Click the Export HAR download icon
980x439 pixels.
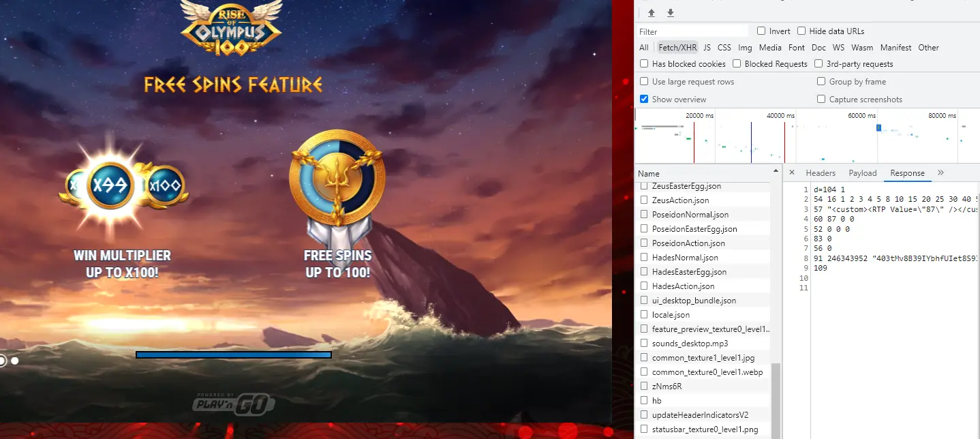click(671, 13)
